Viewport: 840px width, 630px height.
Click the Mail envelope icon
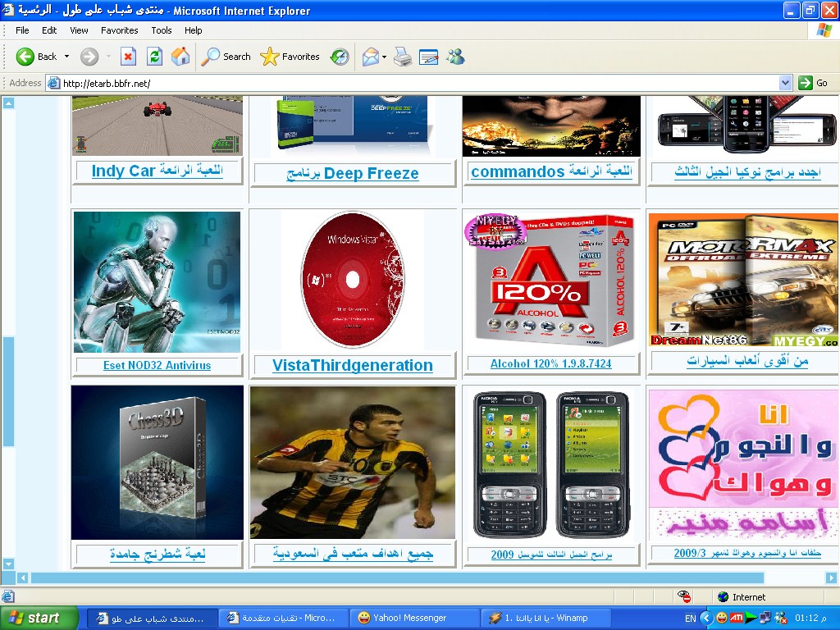tap(370, 57)
